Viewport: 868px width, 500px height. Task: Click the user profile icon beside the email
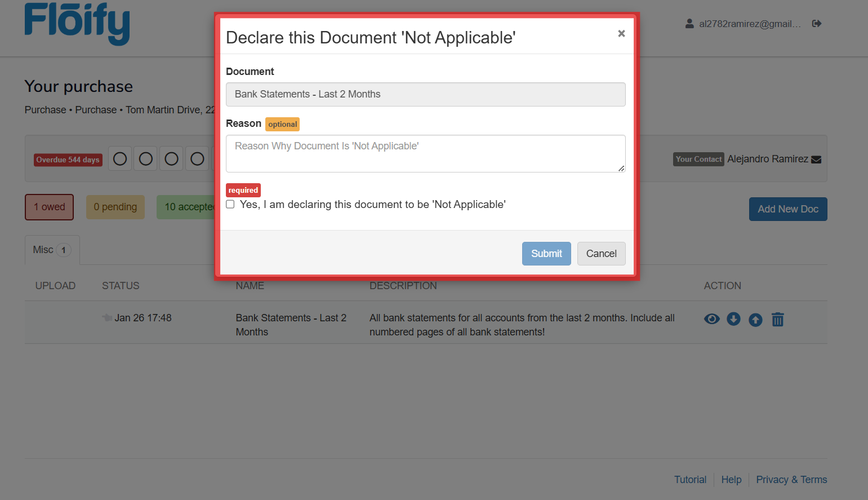click(689, 24)
